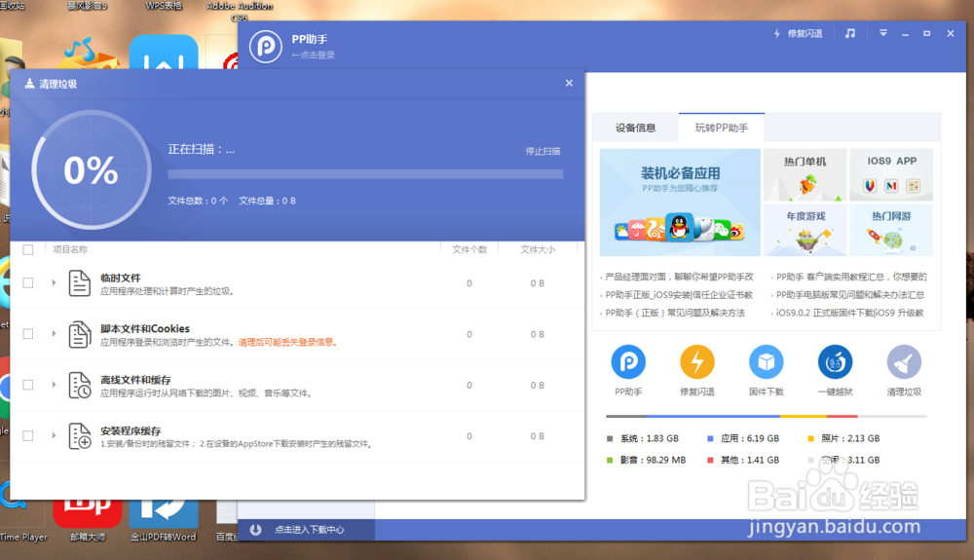Start the 一键越狱 apple icon

pos(835,362)
